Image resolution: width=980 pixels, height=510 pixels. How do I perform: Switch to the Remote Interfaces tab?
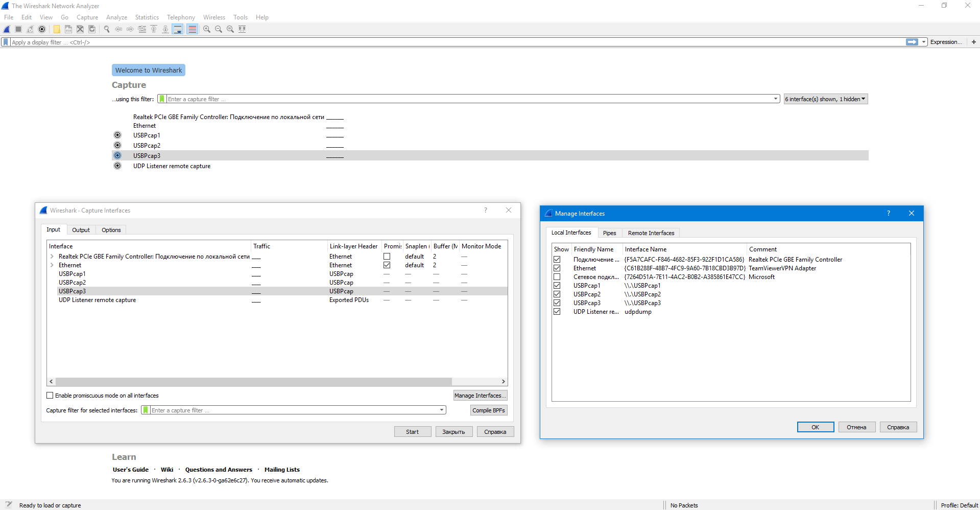(x=651, y=233)
